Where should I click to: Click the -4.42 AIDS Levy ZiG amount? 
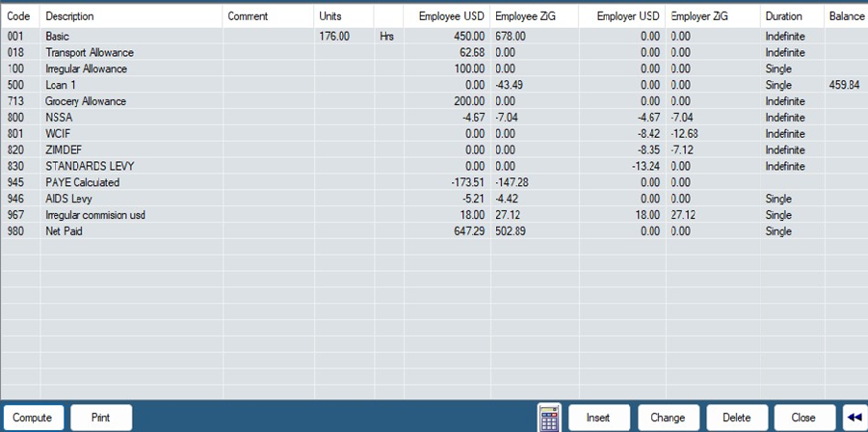click(x=507, y=199)
